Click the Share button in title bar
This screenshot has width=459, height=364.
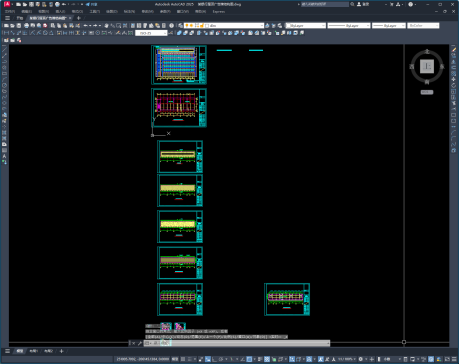92,4
